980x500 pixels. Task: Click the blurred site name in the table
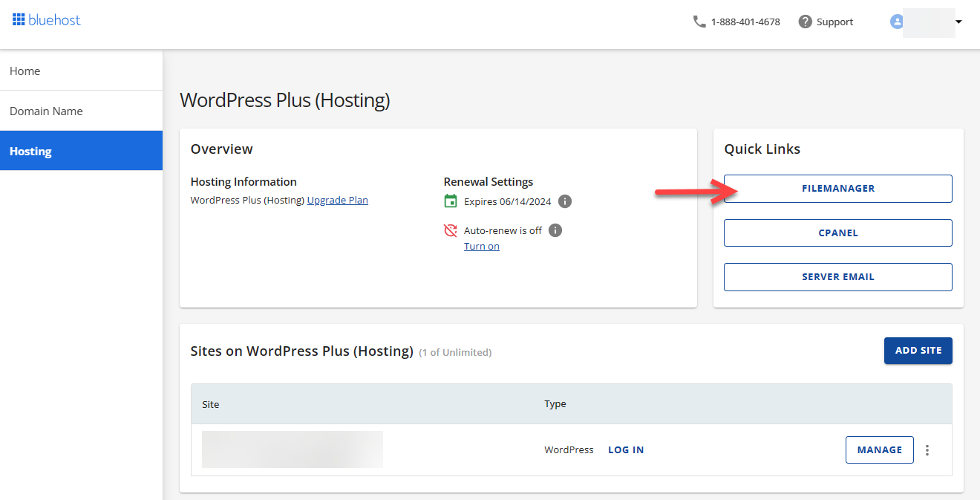click(x=293, y=449)
